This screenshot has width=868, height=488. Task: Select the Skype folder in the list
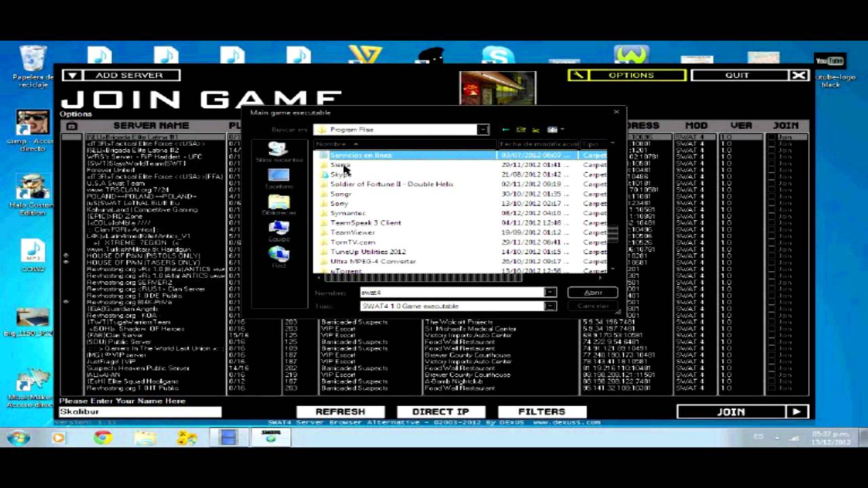coord(340,174)
